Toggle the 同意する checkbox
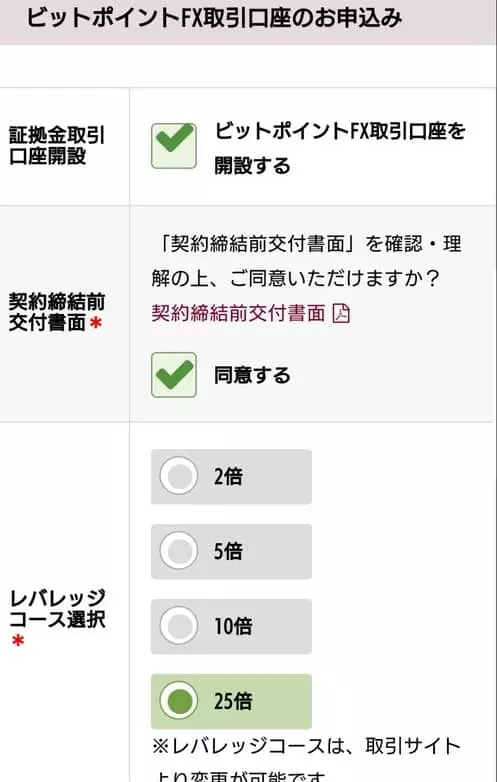 (174, 375)
